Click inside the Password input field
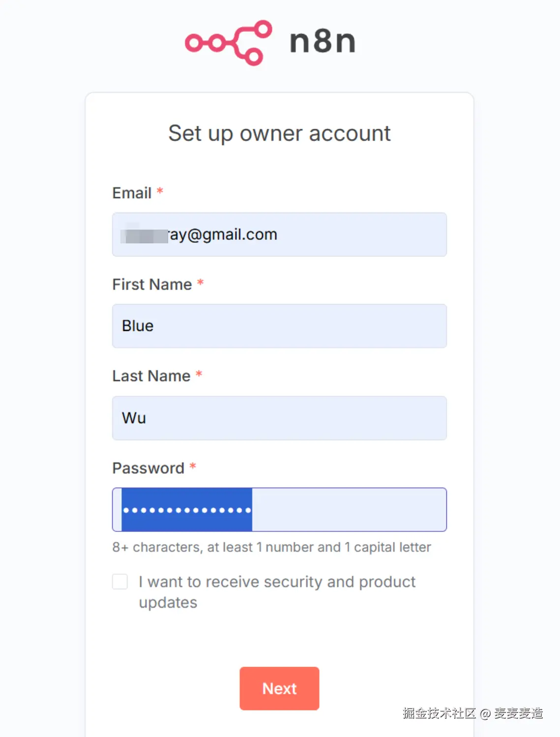The width and height of the screenshot is (560, 737). point(344,510)
